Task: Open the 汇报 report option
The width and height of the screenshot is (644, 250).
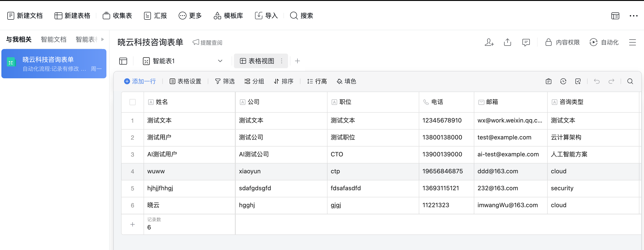Action: point(155,16)
